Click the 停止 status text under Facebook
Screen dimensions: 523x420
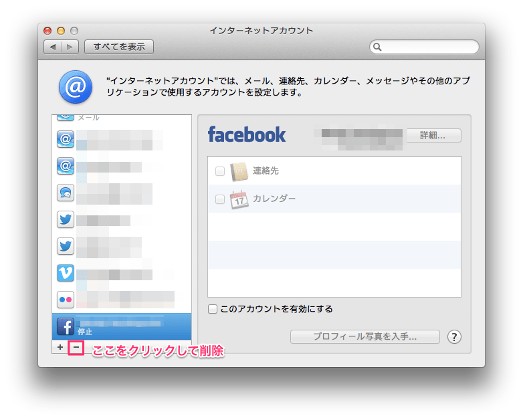(85, 332)
